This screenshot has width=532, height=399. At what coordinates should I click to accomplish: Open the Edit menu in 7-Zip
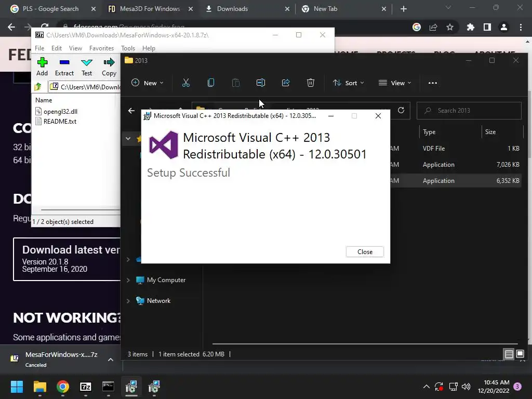pyautogui.click(x=56, y=48)
